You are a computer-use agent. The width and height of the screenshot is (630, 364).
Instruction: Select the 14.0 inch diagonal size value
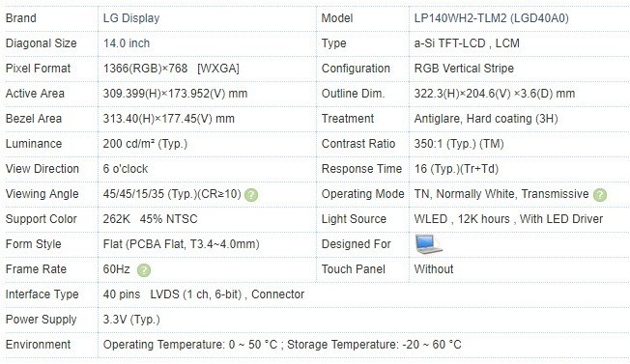click(127, 42)
